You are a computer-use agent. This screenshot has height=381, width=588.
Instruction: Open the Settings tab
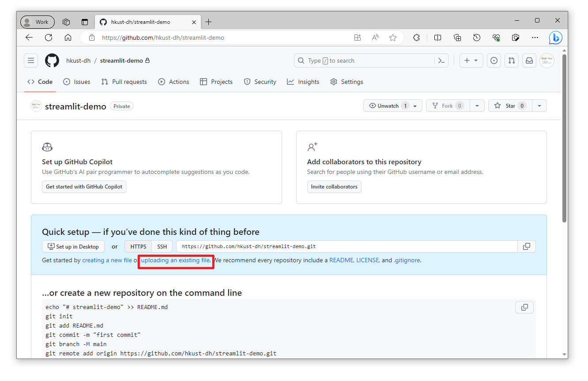(347, 82)
